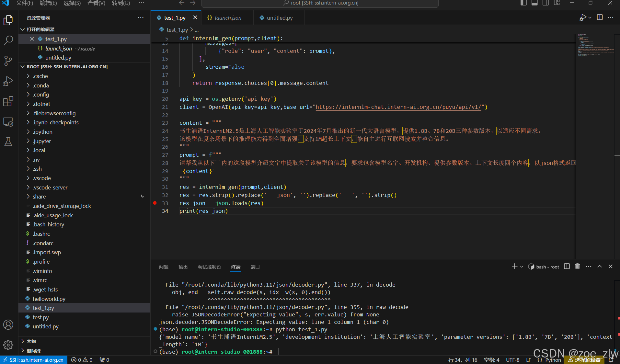Screen dimensions: 620x364
Task: Split the editor to the right
Action: 600,17
